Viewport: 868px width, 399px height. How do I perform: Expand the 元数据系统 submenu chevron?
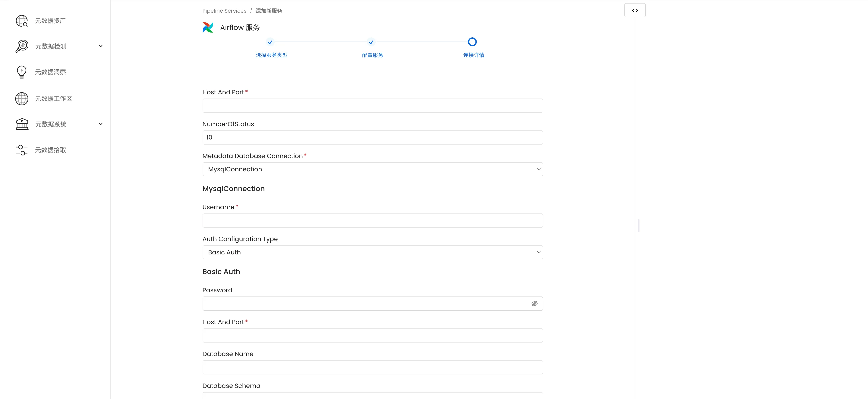pos(100,124)
